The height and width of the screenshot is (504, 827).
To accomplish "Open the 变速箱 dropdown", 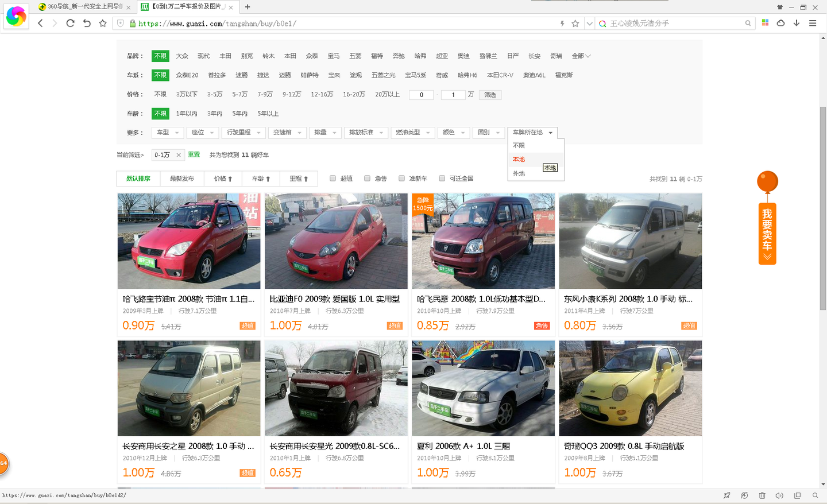I will tap(287, 133).
